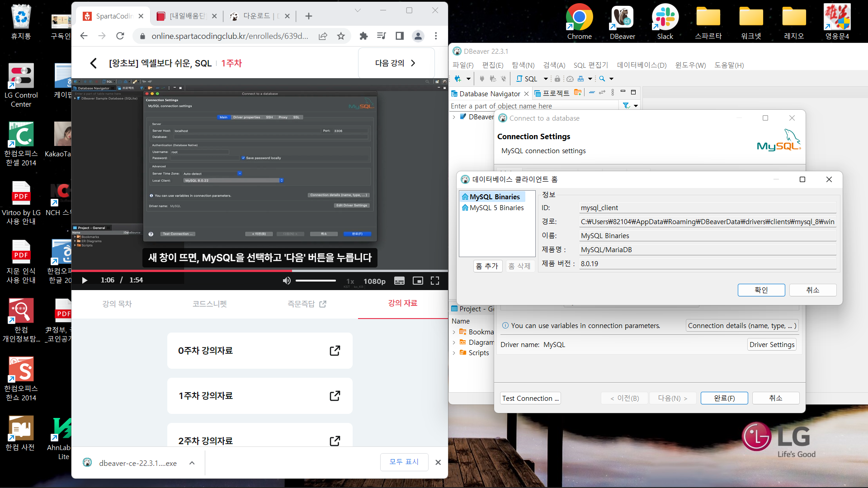Open the 데이터베이스(D) menu
The width and height of the screenshot is (868, 488).
click(x=642, y=65)
